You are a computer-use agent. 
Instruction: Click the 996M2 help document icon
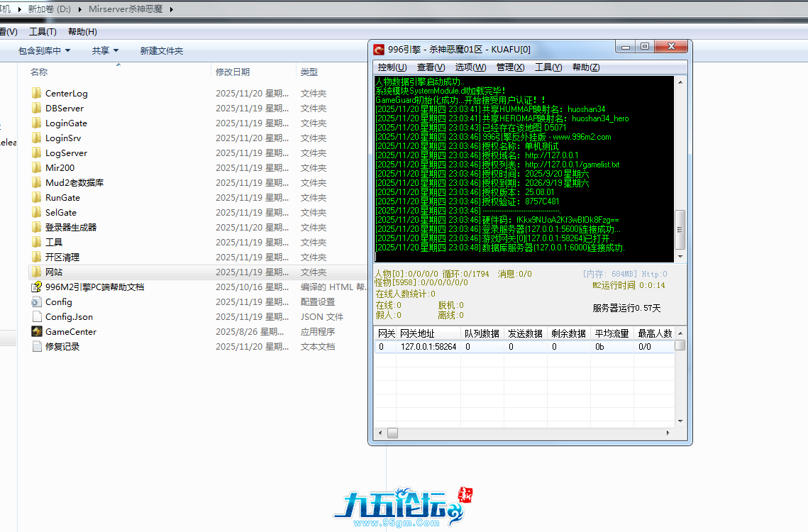coord(37,287)
